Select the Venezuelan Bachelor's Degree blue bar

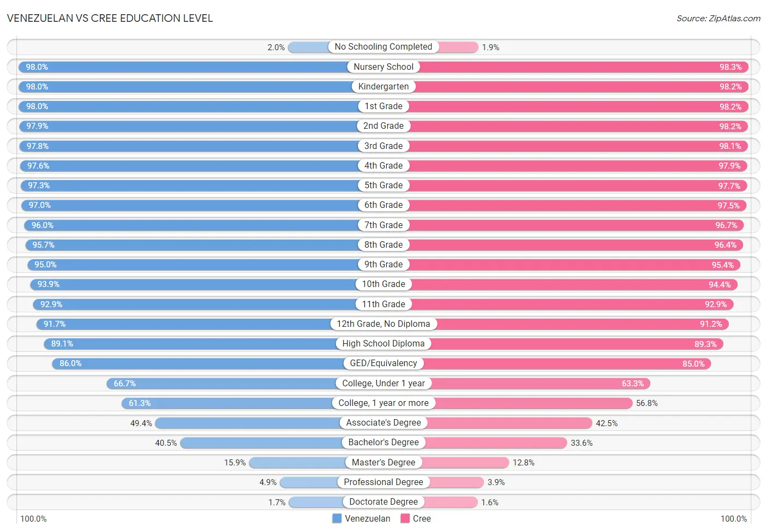point(282,443)
